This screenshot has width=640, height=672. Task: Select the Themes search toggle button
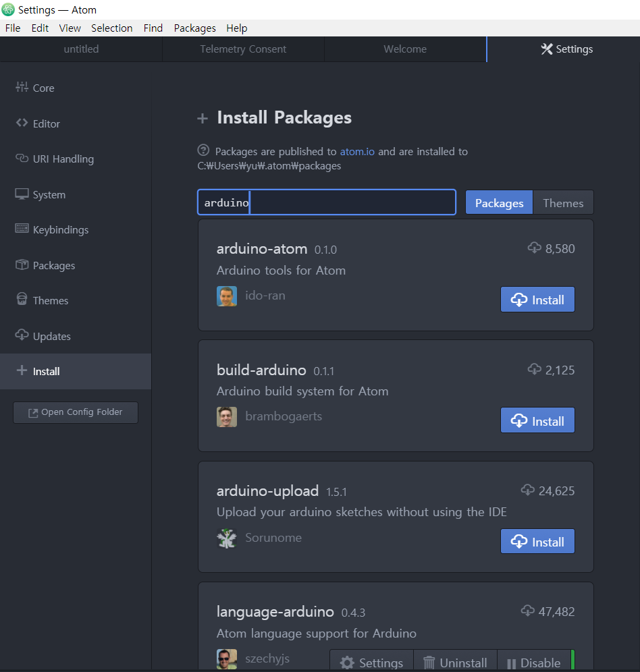pos(563,202)
